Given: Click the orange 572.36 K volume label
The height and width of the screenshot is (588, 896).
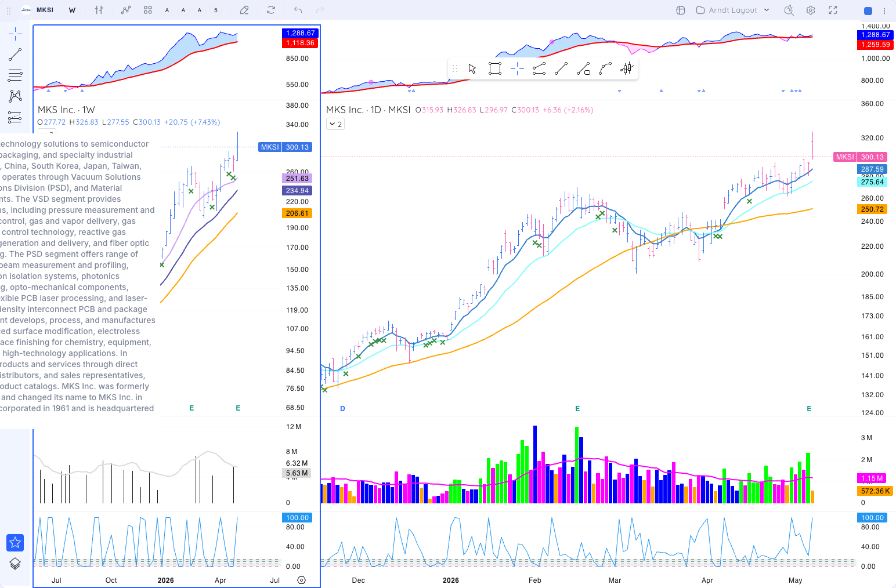Looking at the screenshot, I should click(x=875, y=491).
